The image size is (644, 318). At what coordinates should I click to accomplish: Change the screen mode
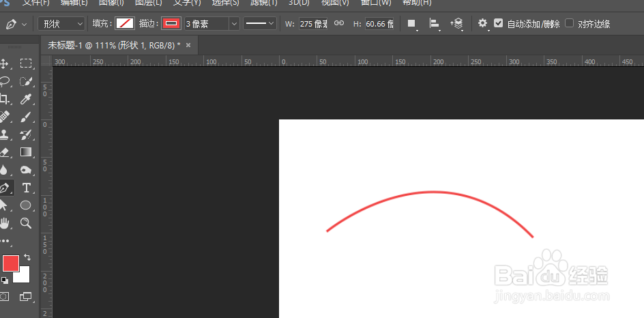pyautogui.click(x=25, y=296)
